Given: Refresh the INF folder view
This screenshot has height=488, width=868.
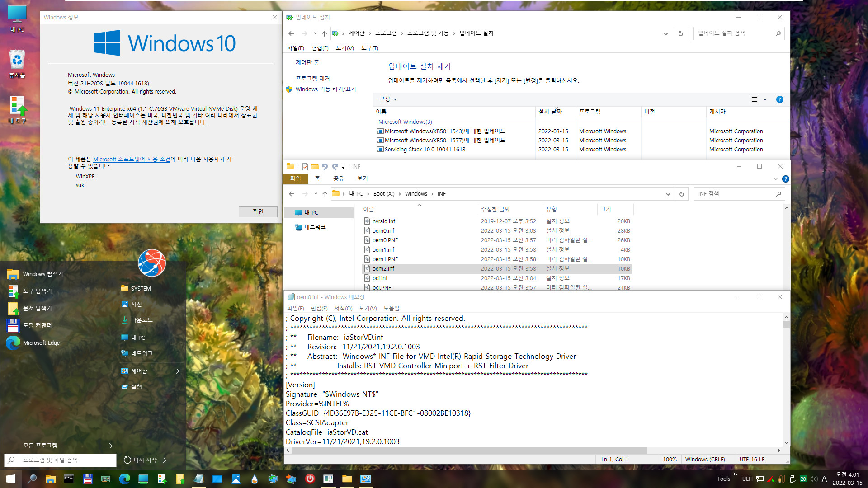Looking at the screenshot, I should pyautogui.click(x=682, y=194).
